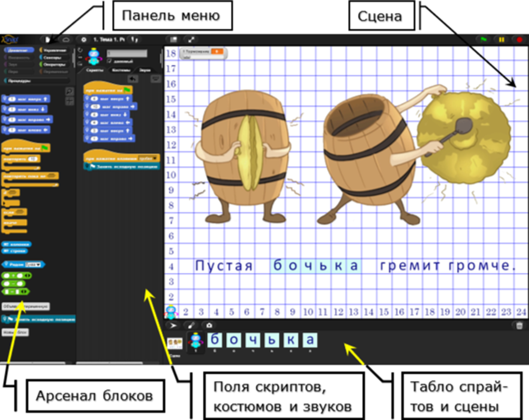
Task: Start scripts with the green flag button
Action: click(x=484, y=40)
